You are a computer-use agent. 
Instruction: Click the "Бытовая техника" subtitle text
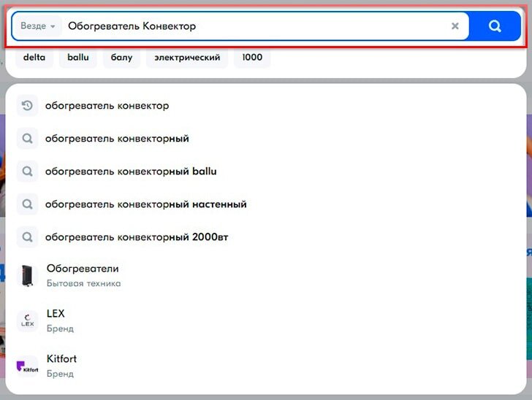coord(83,283)
